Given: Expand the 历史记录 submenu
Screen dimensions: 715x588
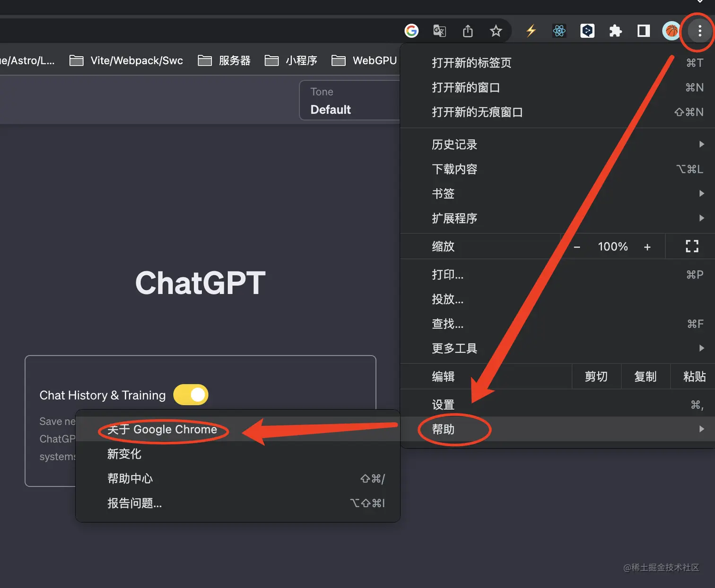Looking at the screenshot, I should click(558, 144).
